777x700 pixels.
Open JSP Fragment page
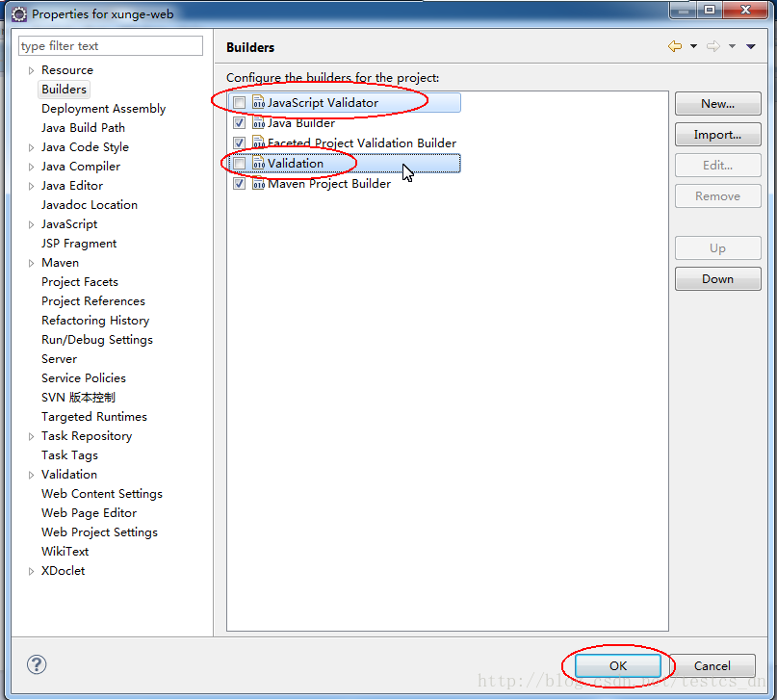pos(79,244)
